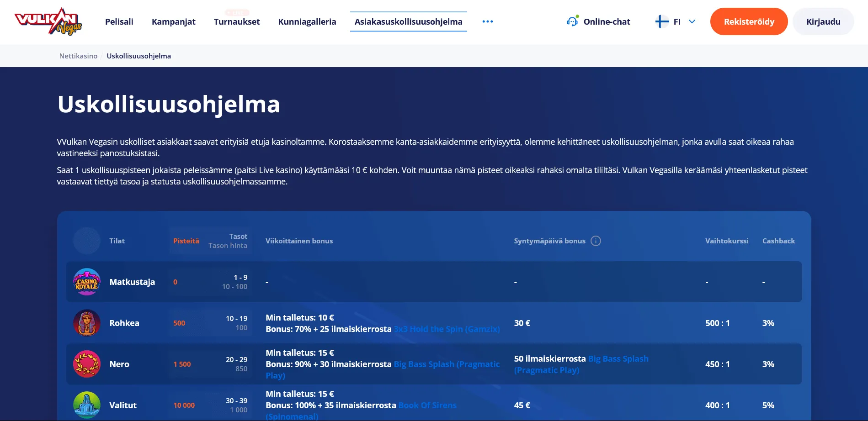Click the Matkustaja Casino Royale badge
The image size is (868, 421).
(x=87, y=282)
